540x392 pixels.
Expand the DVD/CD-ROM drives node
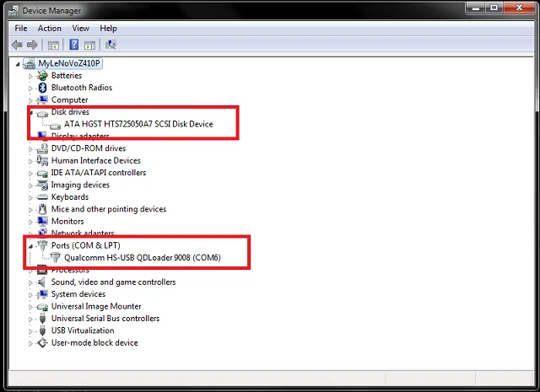pos(30,149)
